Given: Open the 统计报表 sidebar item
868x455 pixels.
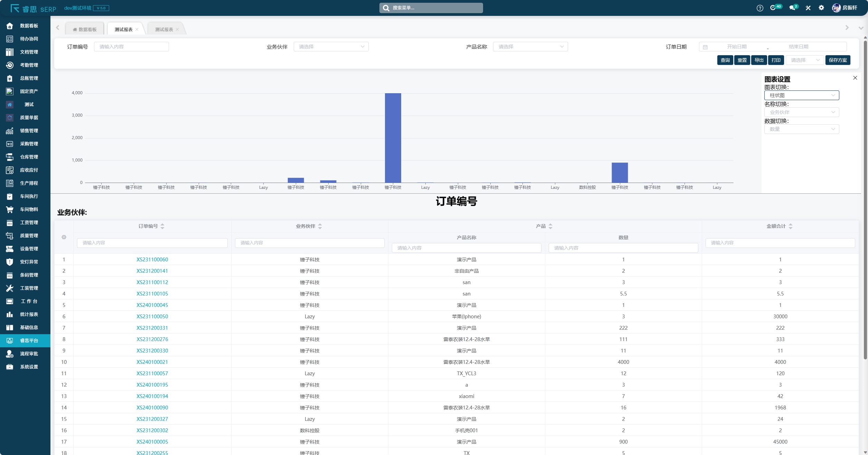Looking at the screenshot, I should (x=29, y=314).
